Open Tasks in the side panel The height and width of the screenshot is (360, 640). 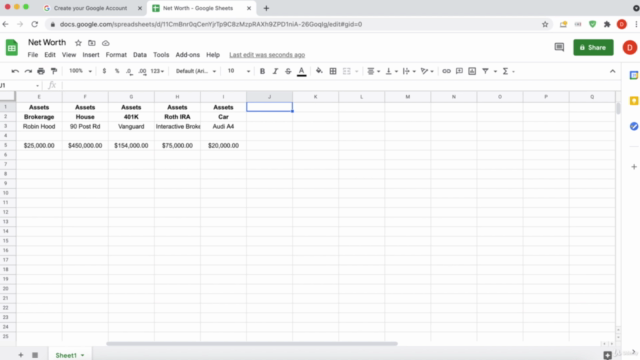[634, 126]
